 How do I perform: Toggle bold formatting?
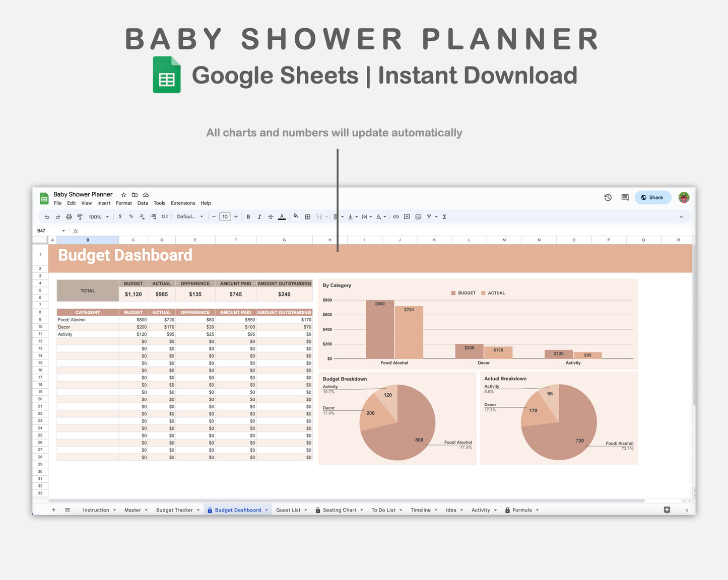point(248,217)
